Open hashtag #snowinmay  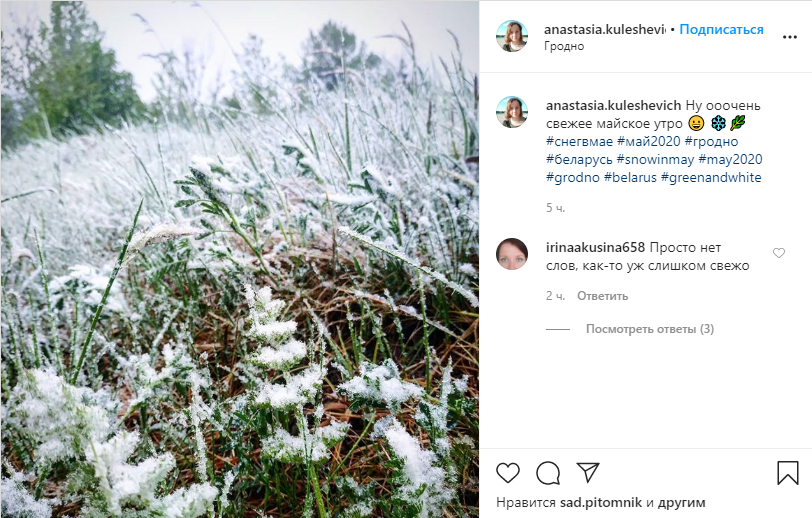(x=655, y=160)
